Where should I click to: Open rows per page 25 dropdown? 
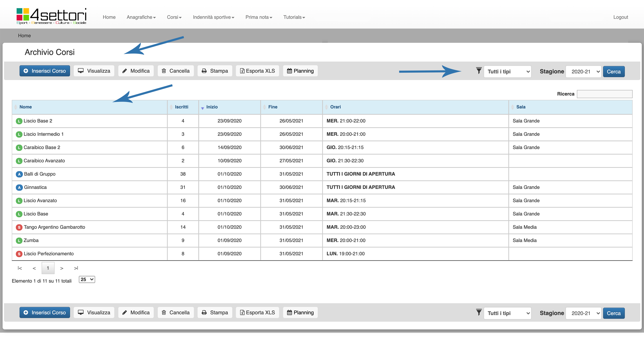click(87, 279)
